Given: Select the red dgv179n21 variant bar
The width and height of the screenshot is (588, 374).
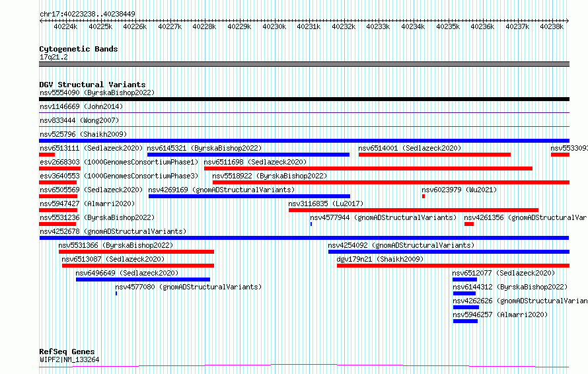Looking at the screenshot, I should [453, 266].
